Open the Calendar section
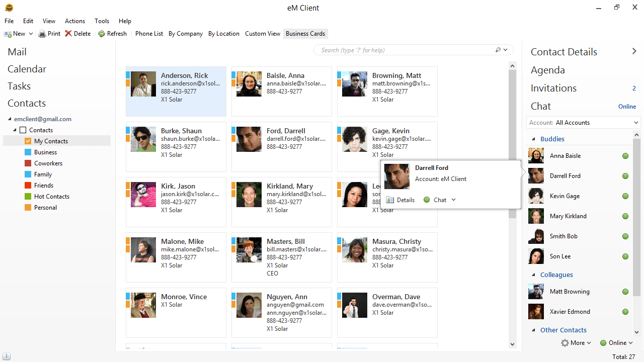This screenshot has height=362, width=644. (x=27, y=69)
